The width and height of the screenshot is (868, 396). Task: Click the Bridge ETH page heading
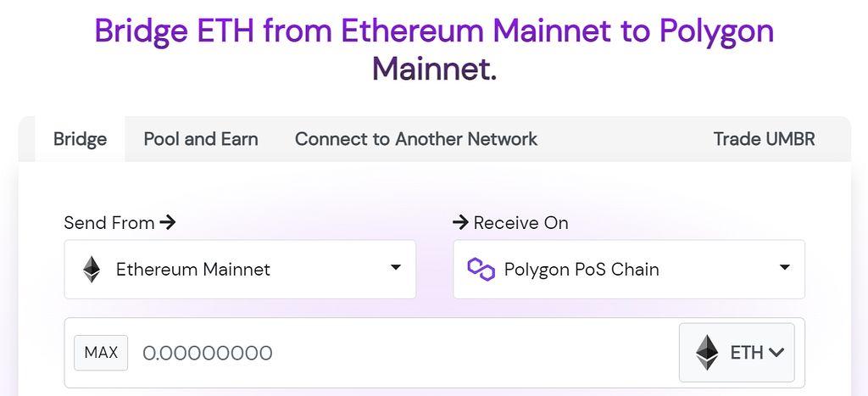[434, 49]
